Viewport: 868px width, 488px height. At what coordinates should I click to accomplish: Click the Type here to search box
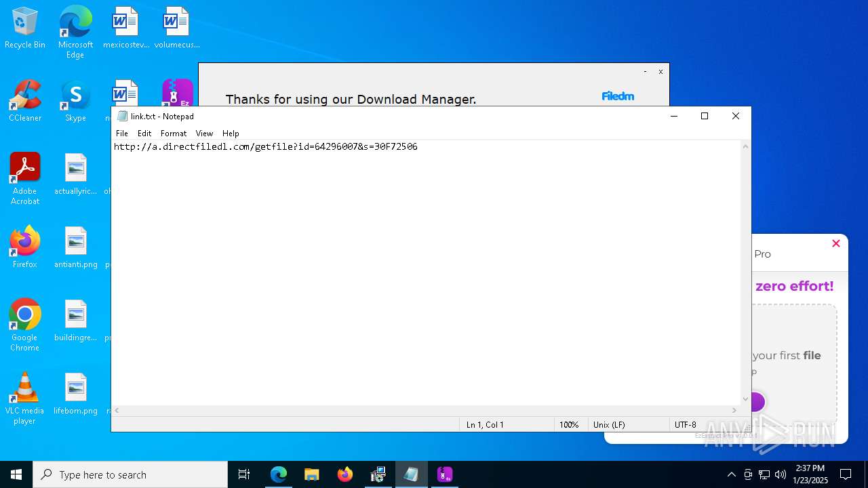coord(130,474)
